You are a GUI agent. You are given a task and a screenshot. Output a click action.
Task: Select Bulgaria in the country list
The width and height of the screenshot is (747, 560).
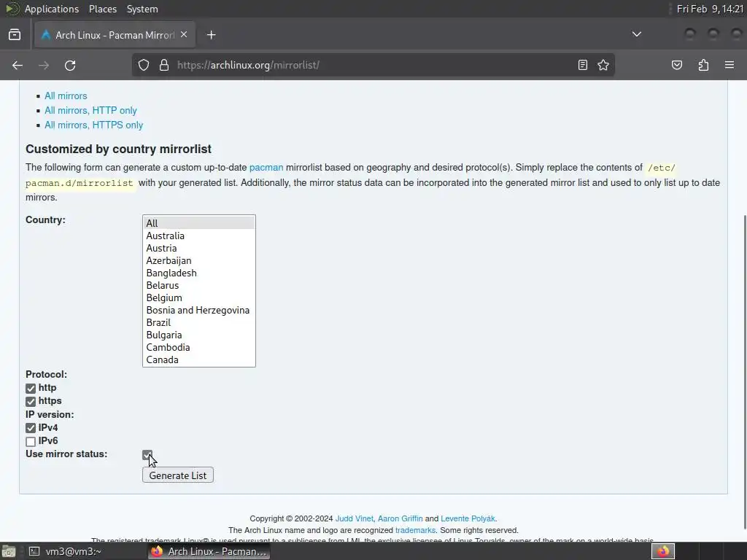point(198,335)
